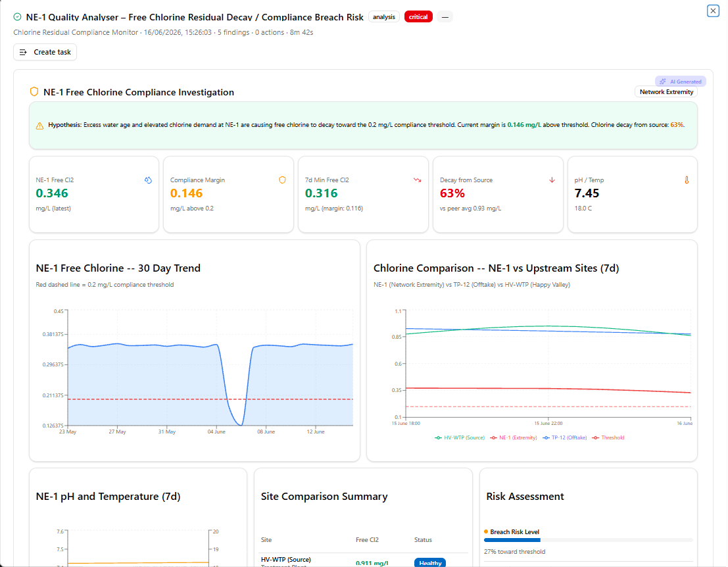Click the 0.316 7d Min Free Cl2 value
728x567 pixels.
pos(322,193)
